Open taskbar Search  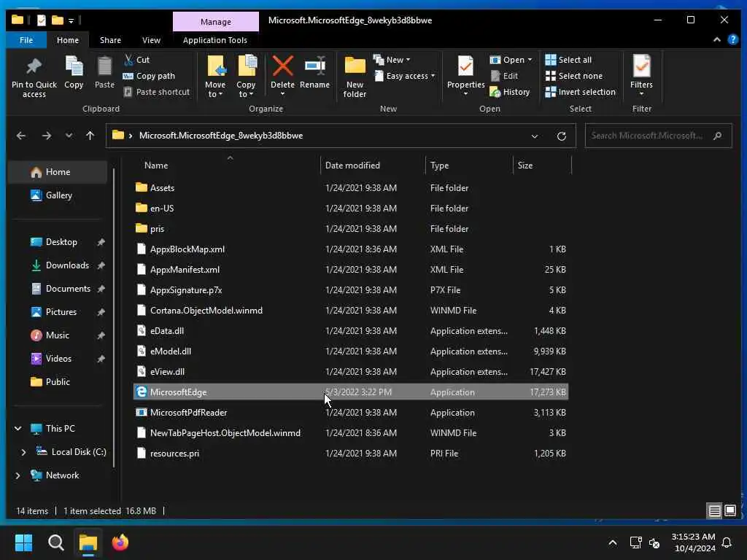pyautogui.click(x=55, y=542)
